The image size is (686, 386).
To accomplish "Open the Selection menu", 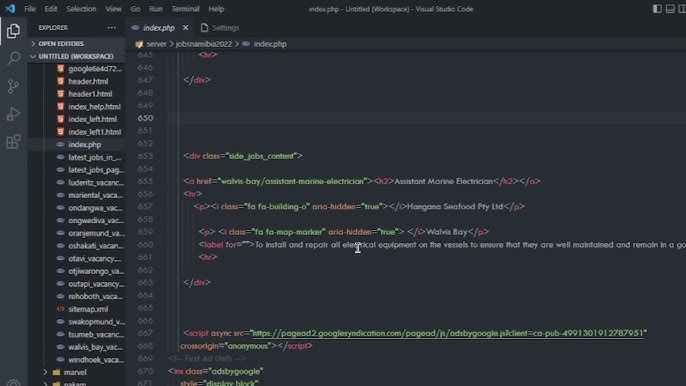I will pyautogui.click(x=81, y=9).
